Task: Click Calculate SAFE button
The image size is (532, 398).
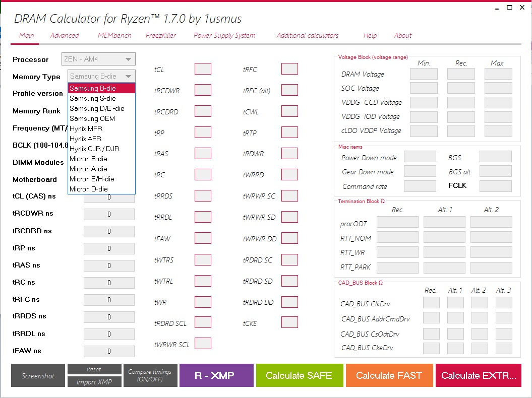Action: point(300,375)
